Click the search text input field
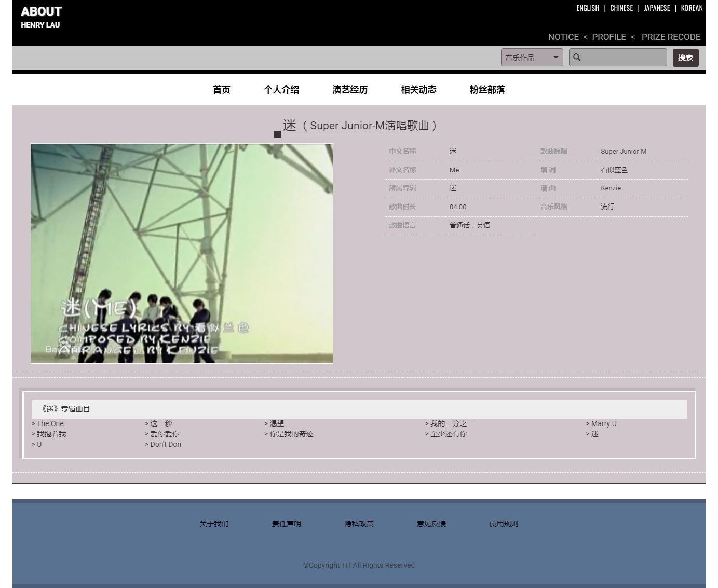The image size is (718, 588). coord(618,57)
